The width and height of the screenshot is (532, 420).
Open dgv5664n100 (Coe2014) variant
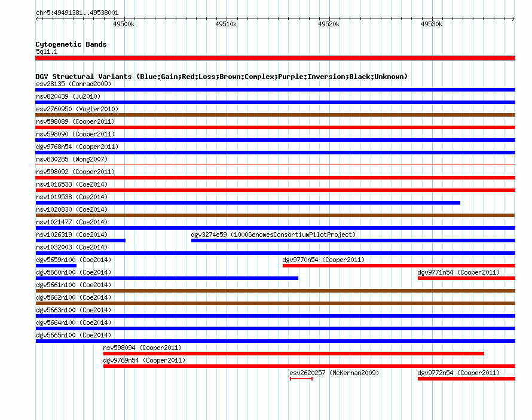tap(74, 322)
